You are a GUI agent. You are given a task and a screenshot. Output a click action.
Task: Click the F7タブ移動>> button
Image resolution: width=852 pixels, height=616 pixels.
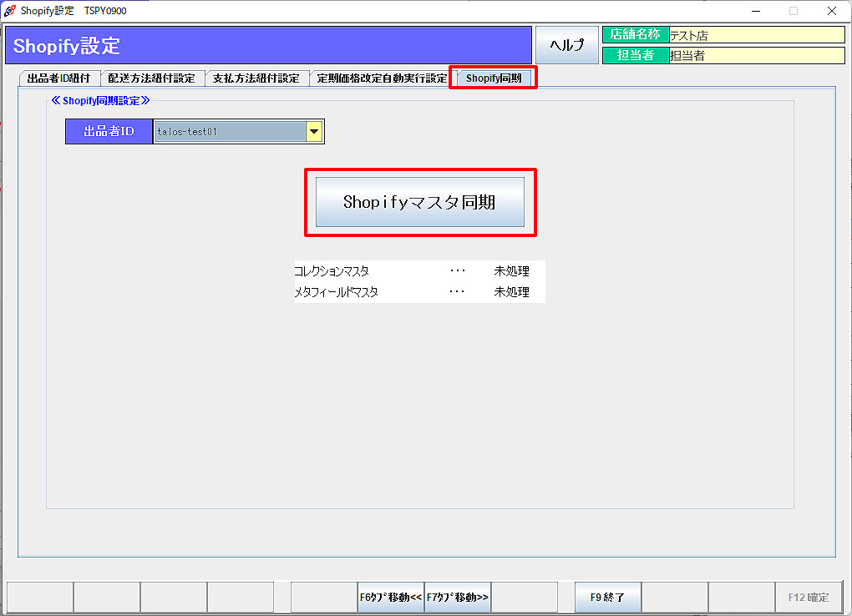pyautogui.click(x=458, y=597)
